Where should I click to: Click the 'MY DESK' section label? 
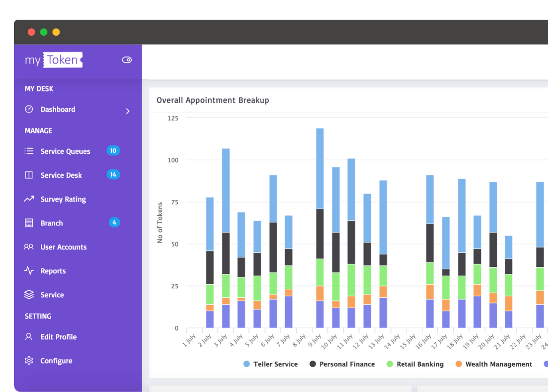pyautogui.click(x=39, y=89)
